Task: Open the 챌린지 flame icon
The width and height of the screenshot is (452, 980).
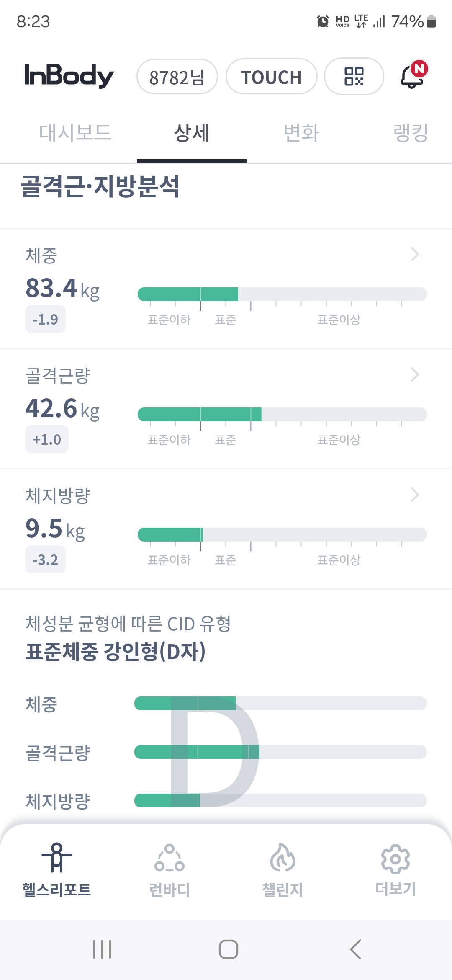Action: click(282, 858)
